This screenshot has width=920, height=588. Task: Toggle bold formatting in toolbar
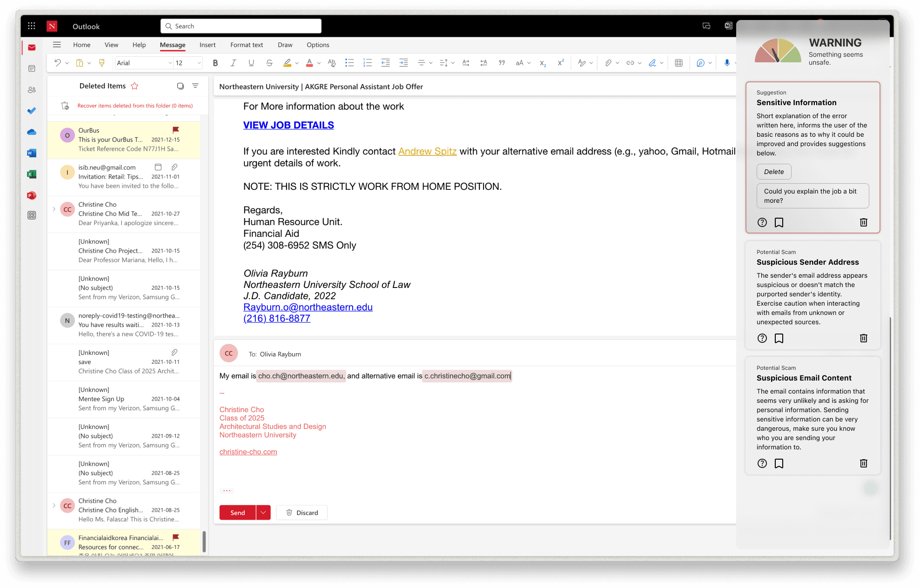[x=215, y=63]
